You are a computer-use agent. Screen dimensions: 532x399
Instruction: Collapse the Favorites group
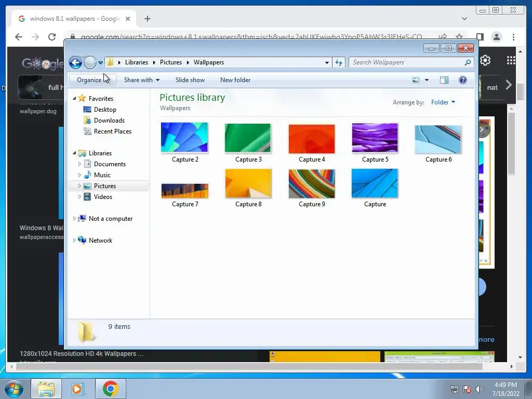pyautogui.click(x=74, y=98)
